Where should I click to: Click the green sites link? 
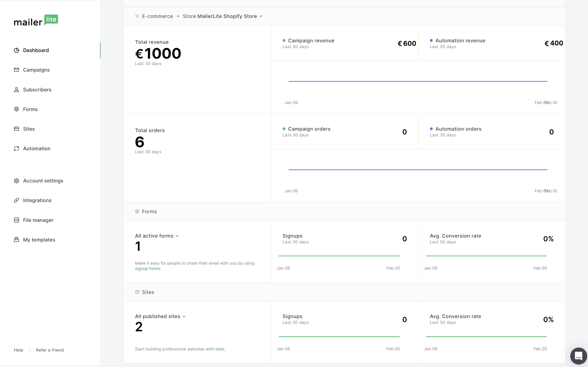220,349
